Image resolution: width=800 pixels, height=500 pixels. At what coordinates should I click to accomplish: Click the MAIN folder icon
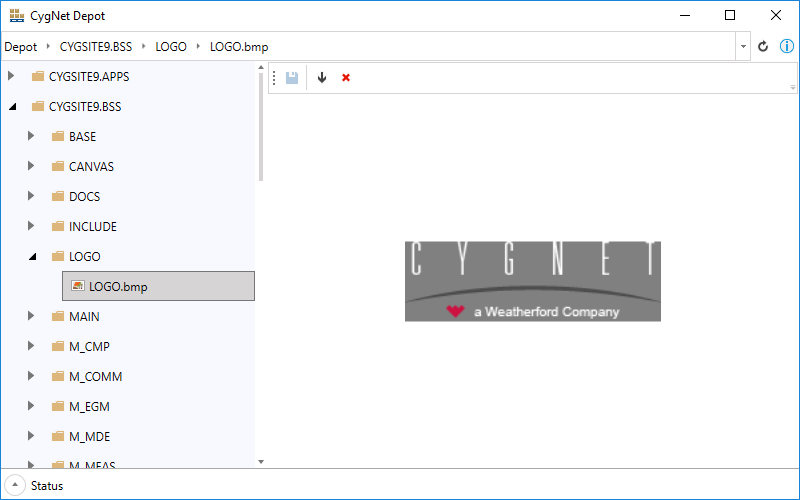tap(58, 316)
